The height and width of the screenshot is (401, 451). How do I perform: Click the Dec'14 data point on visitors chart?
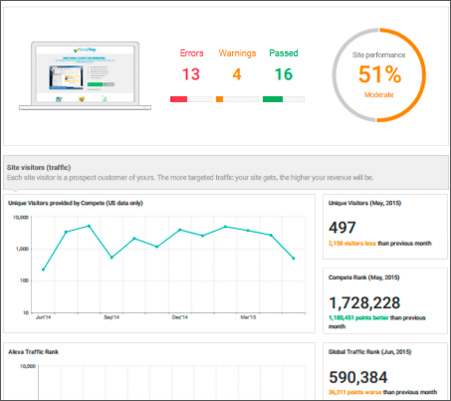click(180, 230)
